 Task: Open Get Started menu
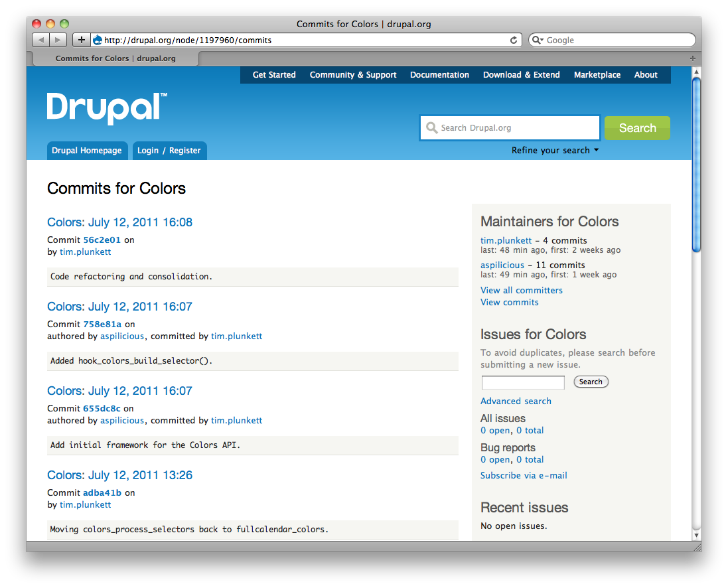point(274,75)
